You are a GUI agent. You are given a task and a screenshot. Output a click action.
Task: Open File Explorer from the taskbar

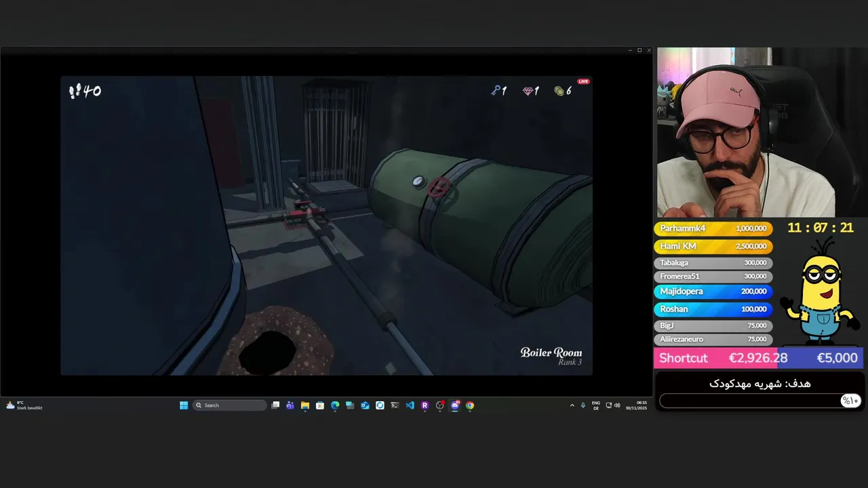305,405
